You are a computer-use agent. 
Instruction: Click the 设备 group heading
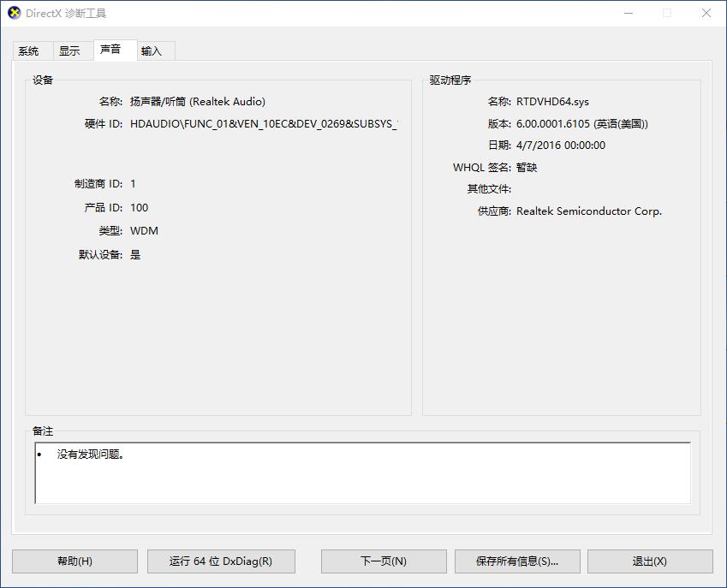click(x=43, y=80)
